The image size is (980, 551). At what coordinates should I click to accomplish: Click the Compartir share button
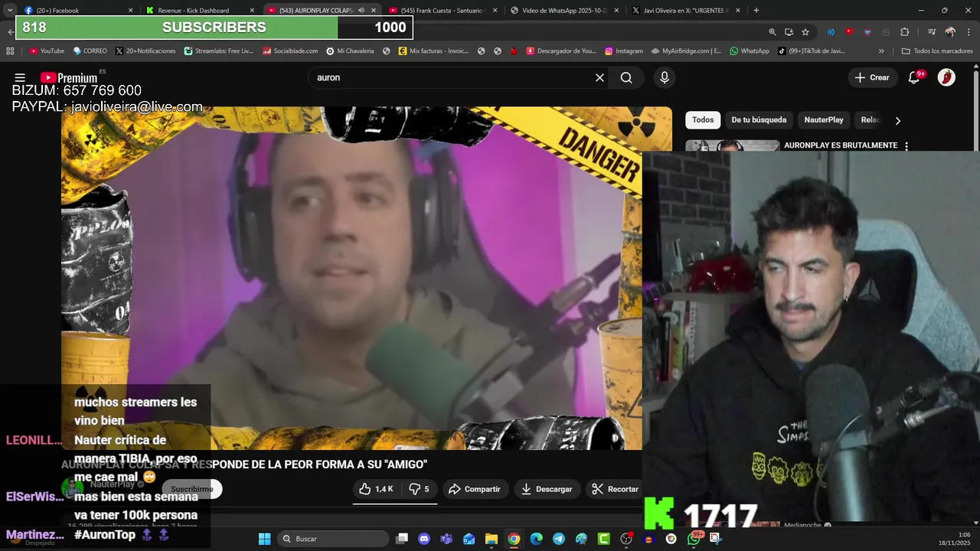coord(475,489)
